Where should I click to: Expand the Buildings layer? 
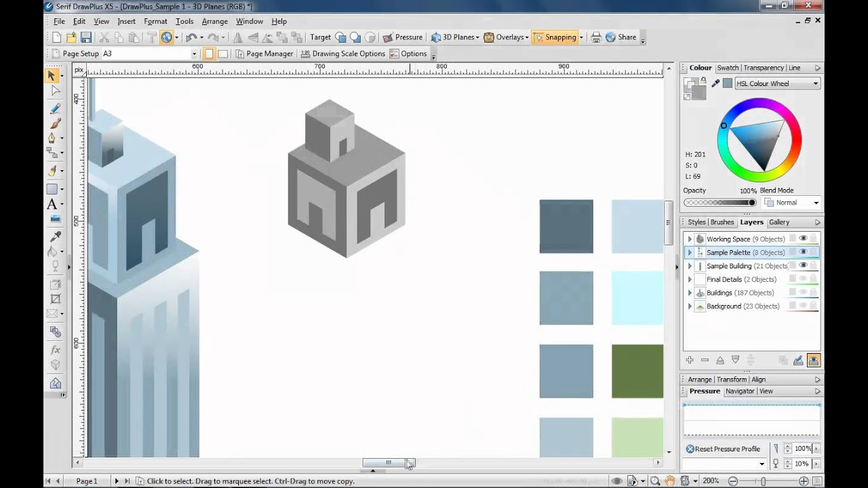click(690, 293)
